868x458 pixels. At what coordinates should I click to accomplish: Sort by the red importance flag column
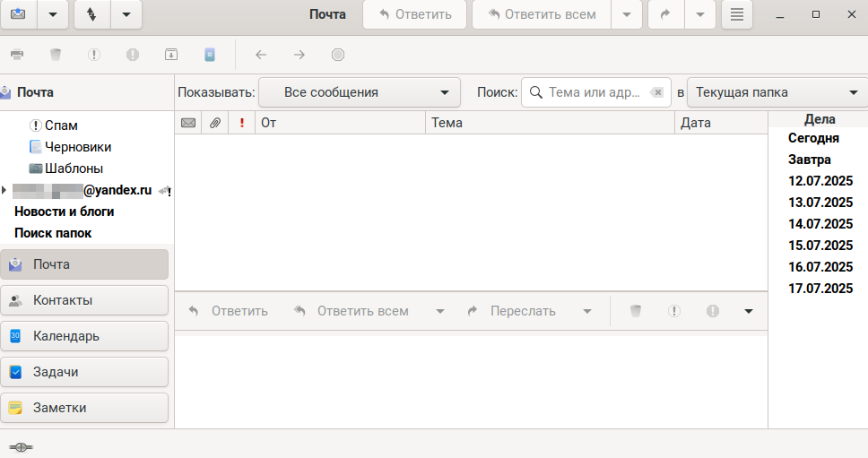click(241, 123)
